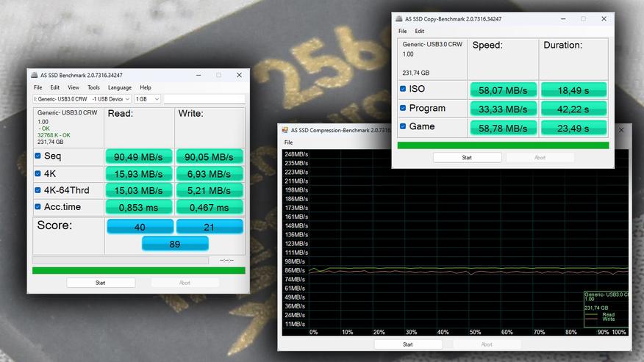Uncheck the Seq test checkbox
Viewport: 644px width, 362px height.
click(x=38, y=156)
